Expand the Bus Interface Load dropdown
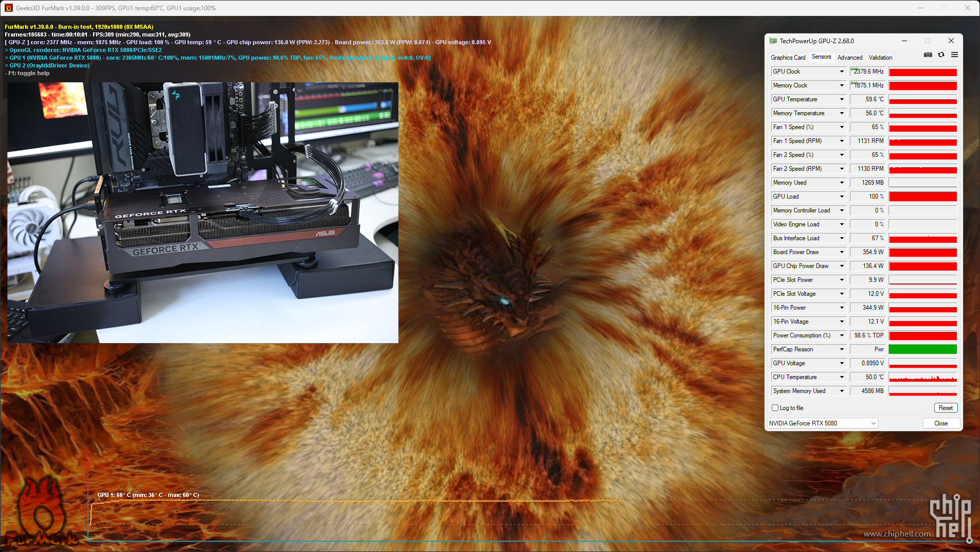 click(x=842, y=238)
